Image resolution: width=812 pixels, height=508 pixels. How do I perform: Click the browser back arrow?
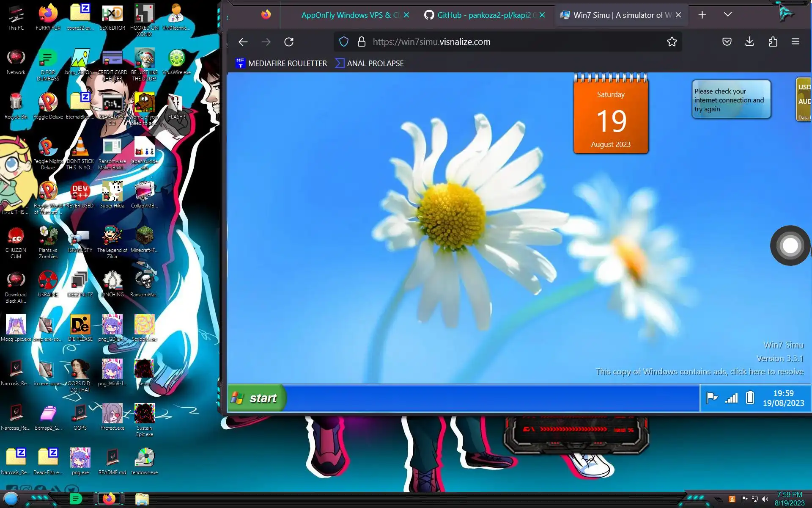click(243, 42)
